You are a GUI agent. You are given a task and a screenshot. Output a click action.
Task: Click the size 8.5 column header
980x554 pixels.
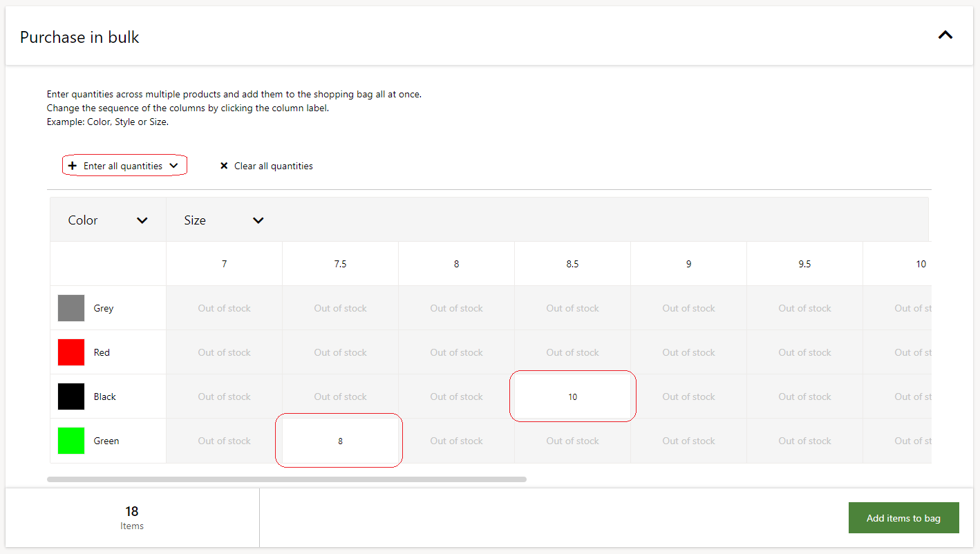tap(572, 264)
